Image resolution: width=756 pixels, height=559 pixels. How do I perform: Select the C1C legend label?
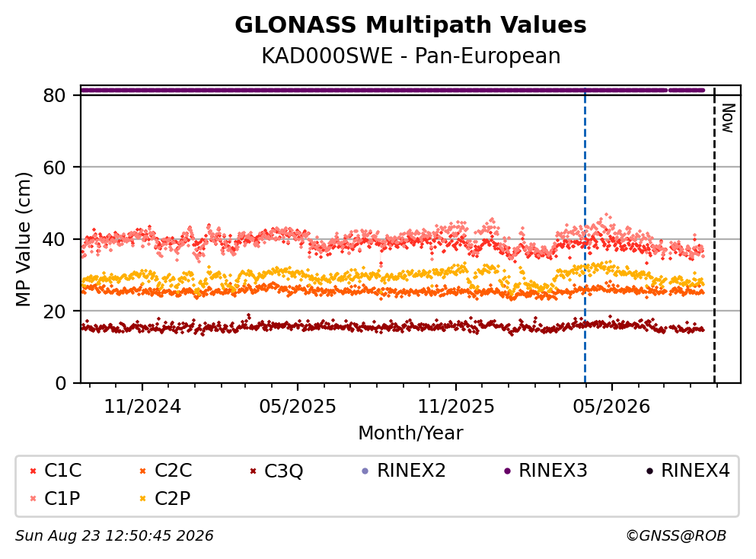tap(63, 471)
